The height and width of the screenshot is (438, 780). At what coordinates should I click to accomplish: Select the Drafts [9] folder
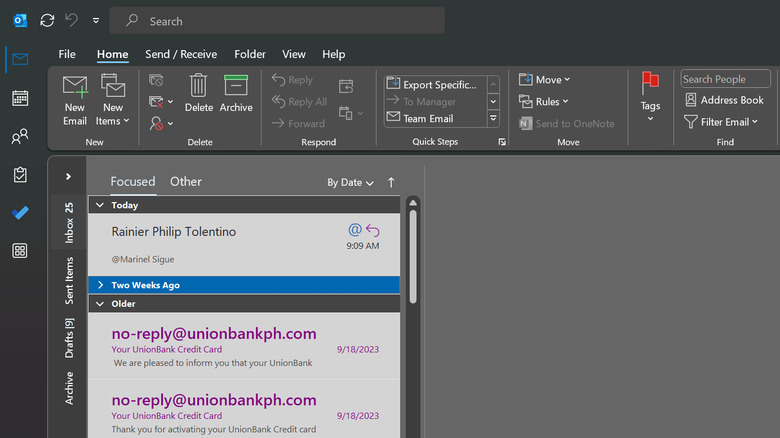(69, 338)
